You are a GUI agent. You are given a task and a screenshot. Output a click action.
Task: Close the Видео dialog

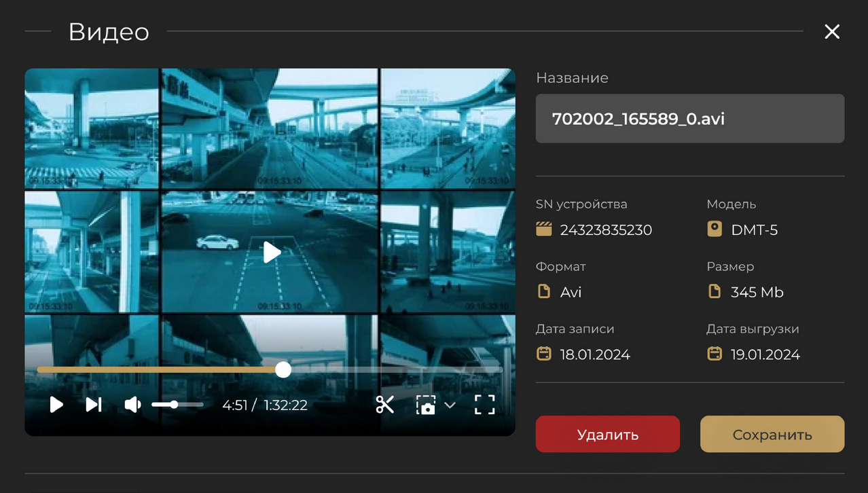pyautogui.click(x=832, y=32)
